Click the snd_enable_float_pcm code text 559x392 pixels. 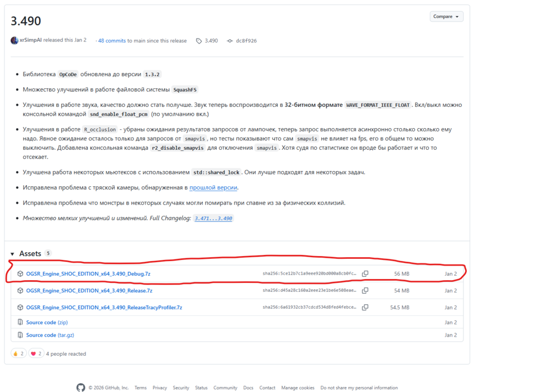point(119,114)
